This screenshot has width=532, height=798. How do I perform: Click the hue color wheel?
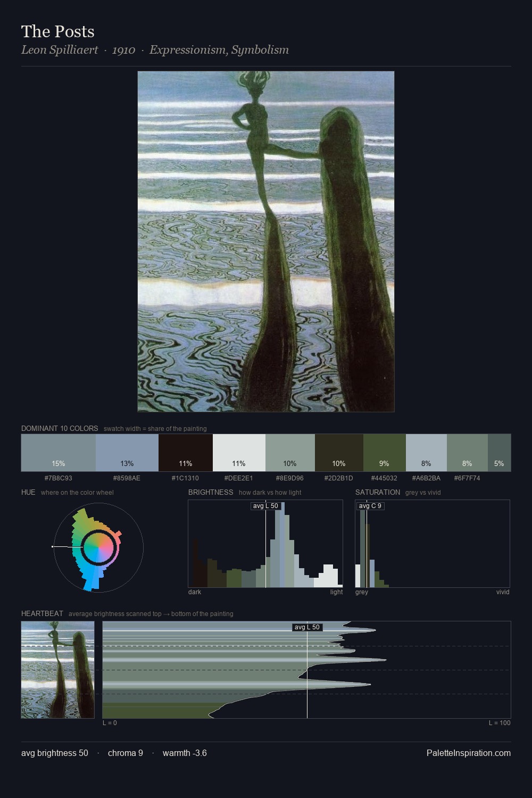pos(98,547)
